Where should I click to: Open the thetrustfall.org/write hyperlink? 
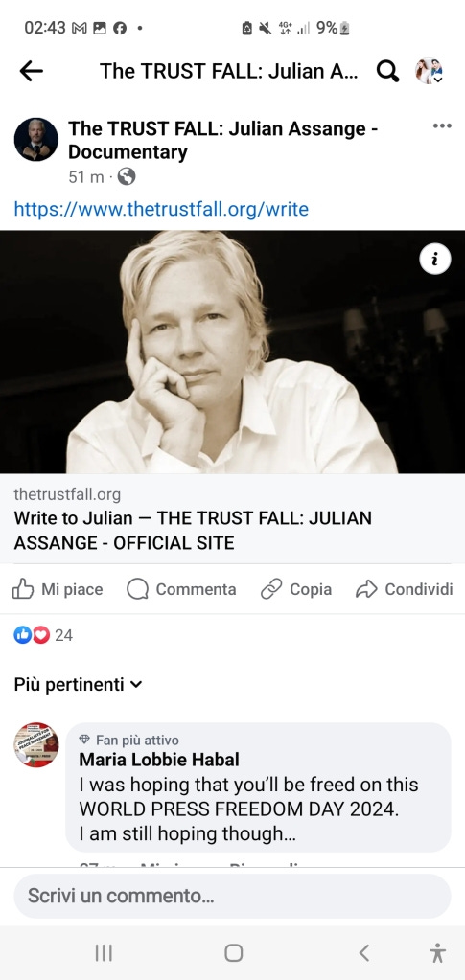point(161,209)
